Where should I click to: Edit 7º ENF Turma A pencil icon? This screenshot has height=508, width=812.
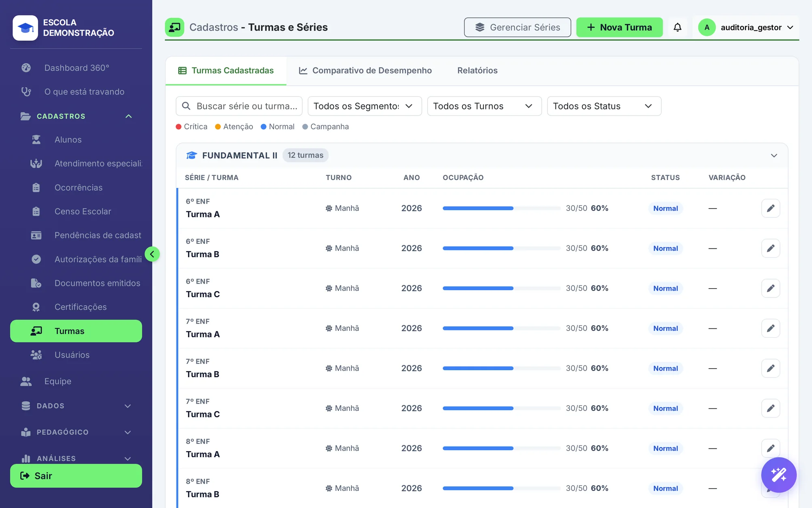coord(771,328)
